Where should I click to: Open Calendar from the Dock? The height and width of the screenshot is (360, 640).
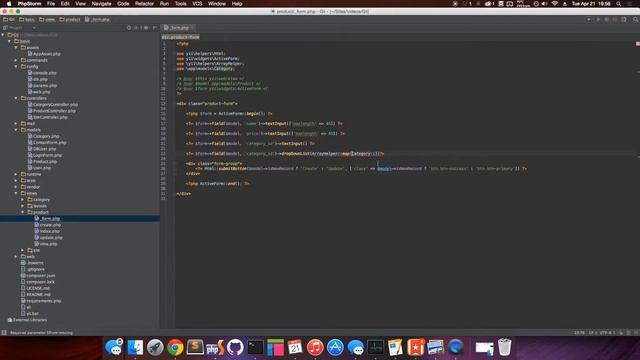click(295, 348)
